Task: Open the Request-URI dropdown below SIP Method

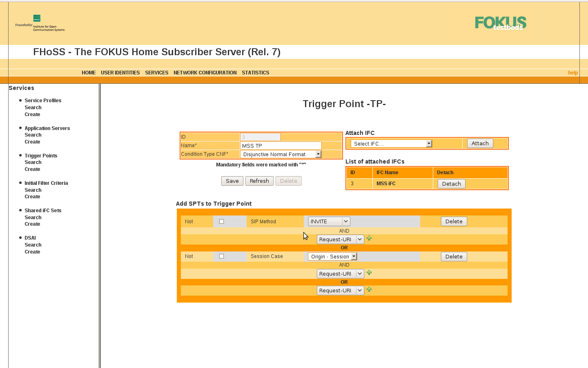Action: [x=340, y=239]
